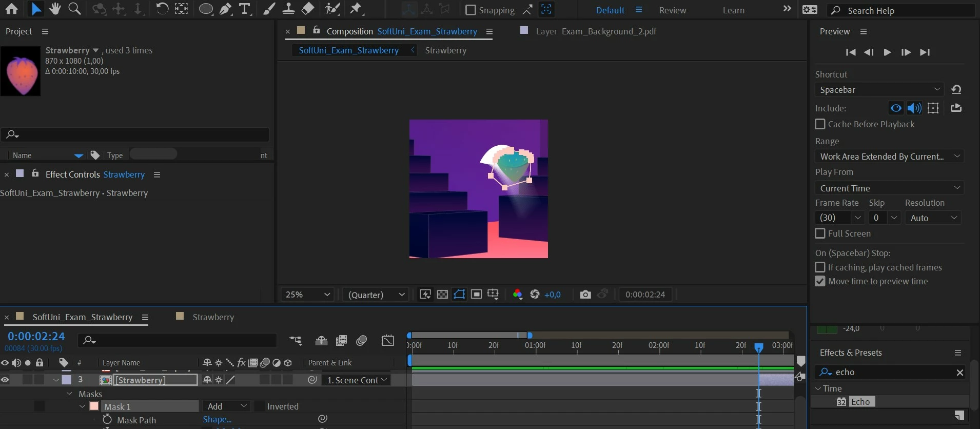Check the Inverted box for Mask 1
The height and width of the screenshot is (429, 980).
260,406
